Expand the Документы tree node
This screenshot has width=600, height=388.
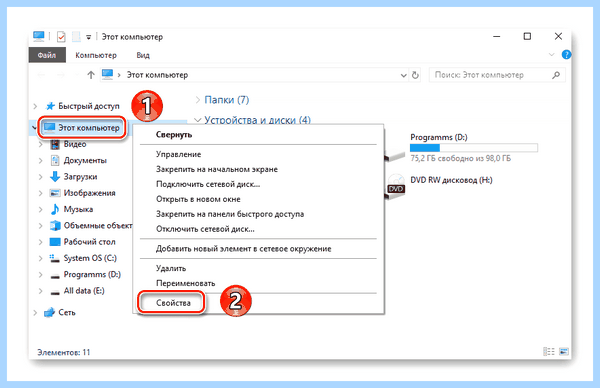(x=41, y=161)
